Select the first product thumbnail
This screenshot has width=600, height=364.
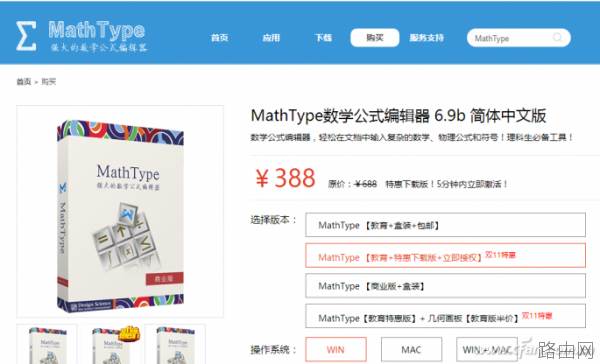[x=47, y=344]
